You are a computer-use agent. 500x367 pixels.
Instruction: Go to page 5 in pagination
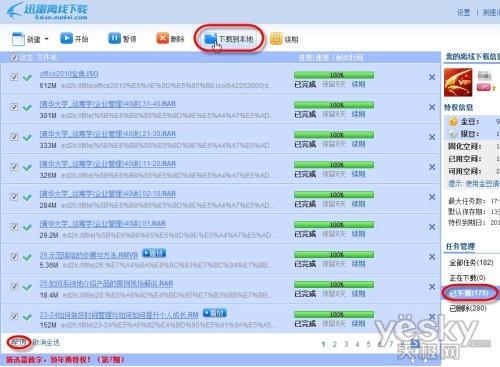click(x=369, y=344)
